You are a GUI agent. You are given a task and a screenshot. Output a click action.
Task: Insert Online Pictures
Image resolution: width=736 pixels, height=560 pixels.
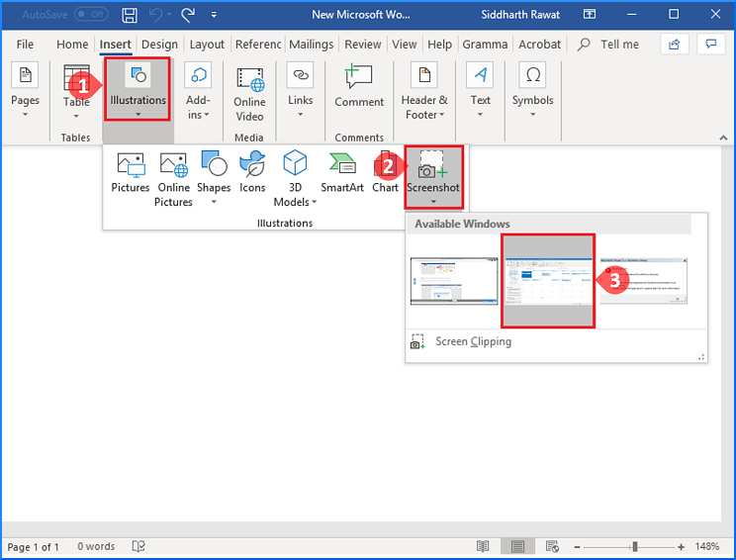click(174, 179)
